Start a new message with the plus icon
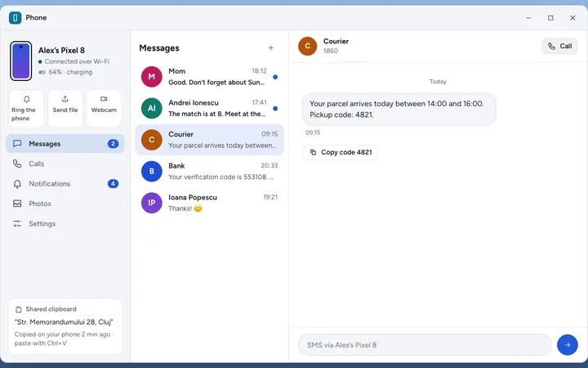588x368 pixels. pos(271,48)
